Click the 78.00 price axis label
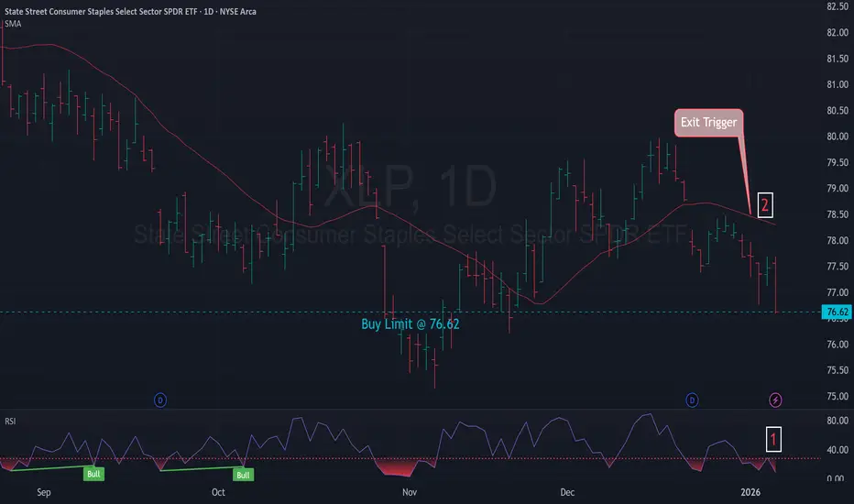The width and height of the screenshot is (854, 504). pyautogui.click(x=838, y=240)
